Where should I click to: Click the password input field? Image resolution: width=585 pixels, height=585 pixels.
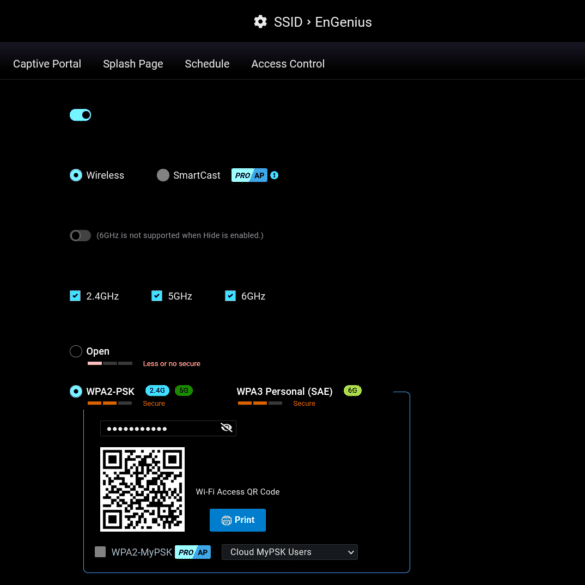click(168, 428)
